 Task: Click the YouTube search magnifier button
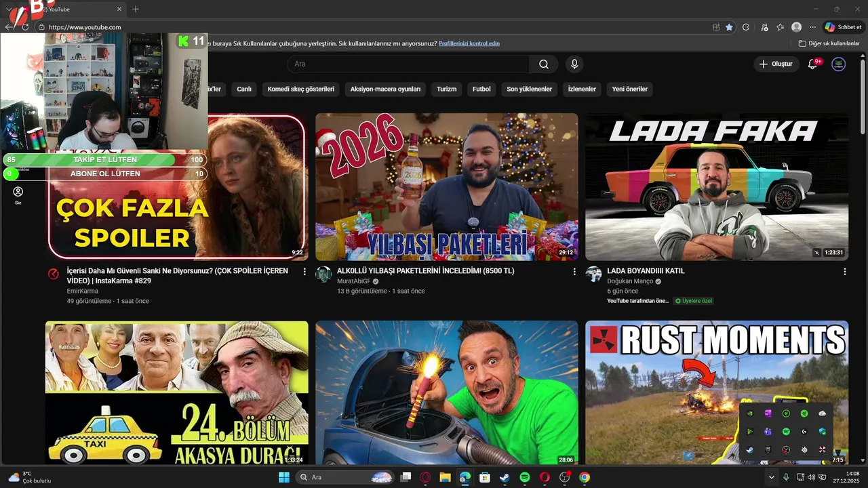click(544, 64)
